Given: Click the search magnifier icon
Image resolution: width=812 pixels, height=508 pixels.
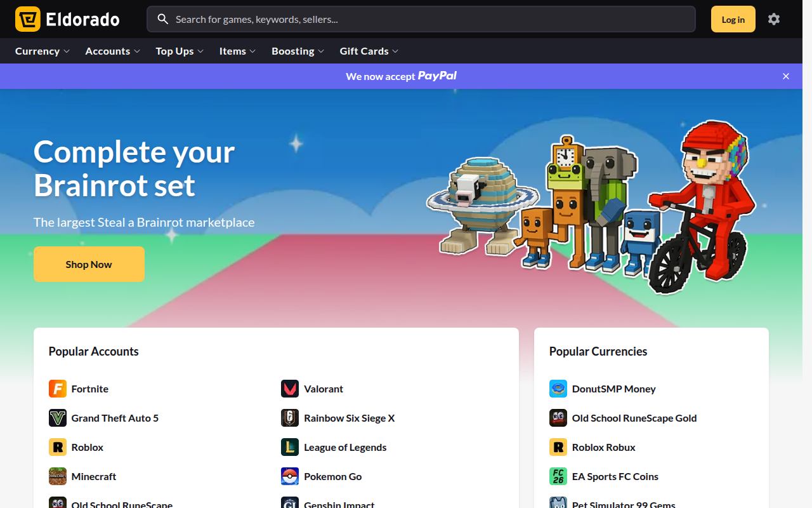Looking at the screenshot, I should 163,19.
